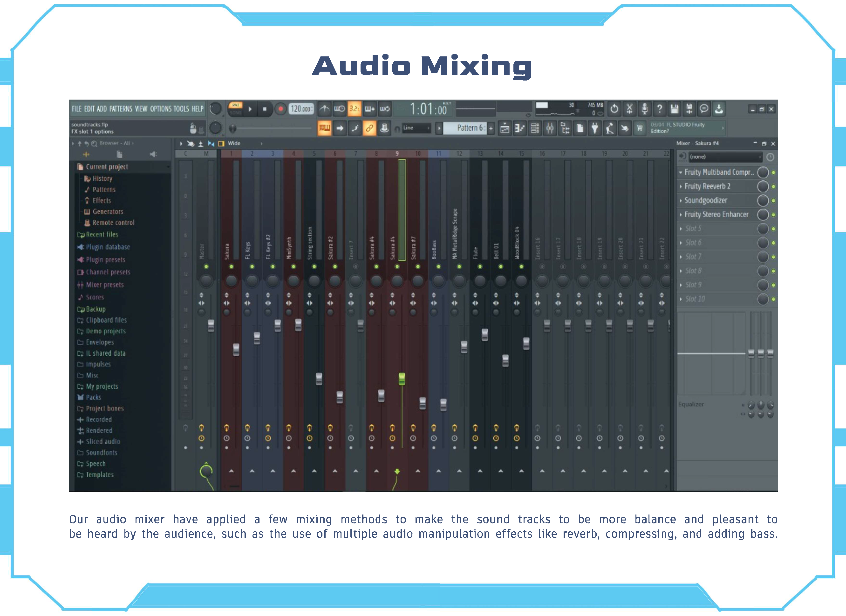Open the OPTIONS menu
Image resolution: width=846 pixels, height=616 pixels.
coord(161,109)
